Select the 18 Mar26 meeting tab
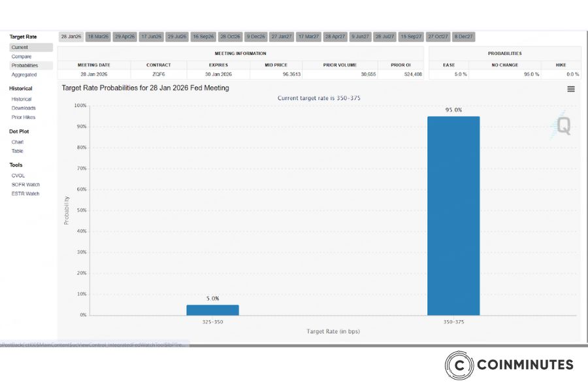Viewport: 588px width, 392px height. 98,37
